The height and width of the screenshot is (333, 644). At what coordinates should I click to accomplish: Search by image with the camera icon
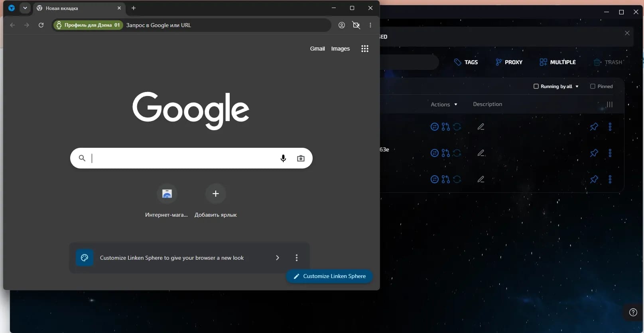tap(301, 158)
